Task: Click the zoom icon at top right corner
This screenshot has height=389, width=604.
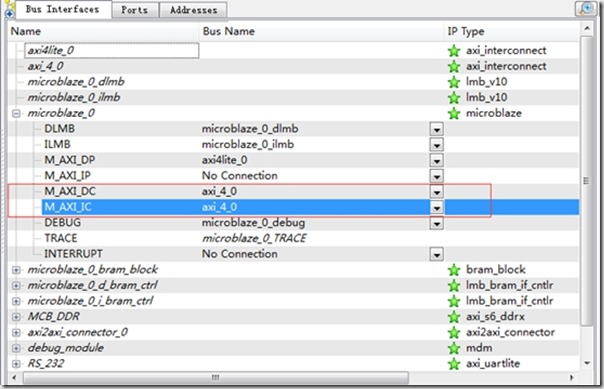Action: click(x=586, y=8)
